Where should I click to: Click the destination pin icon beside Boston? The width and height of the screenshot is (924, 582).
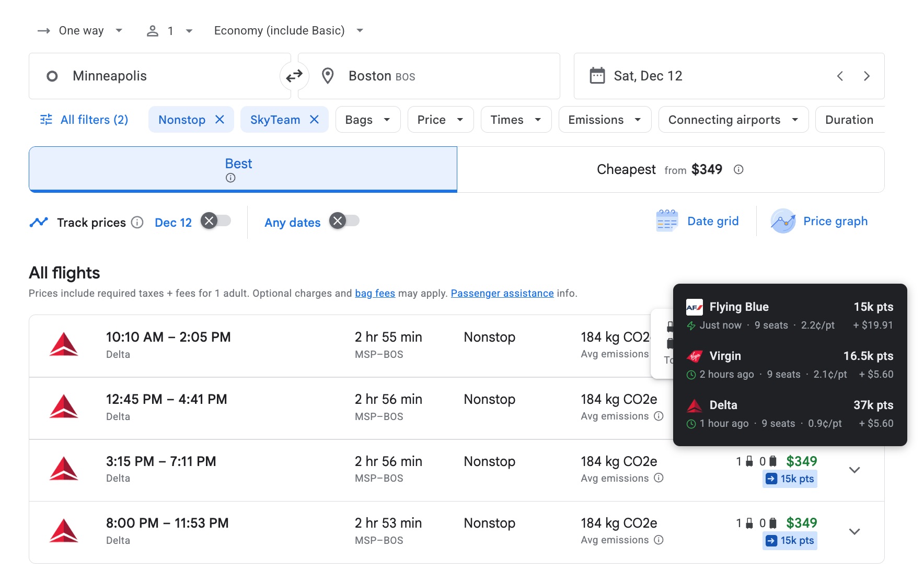(x=328, y=76)
